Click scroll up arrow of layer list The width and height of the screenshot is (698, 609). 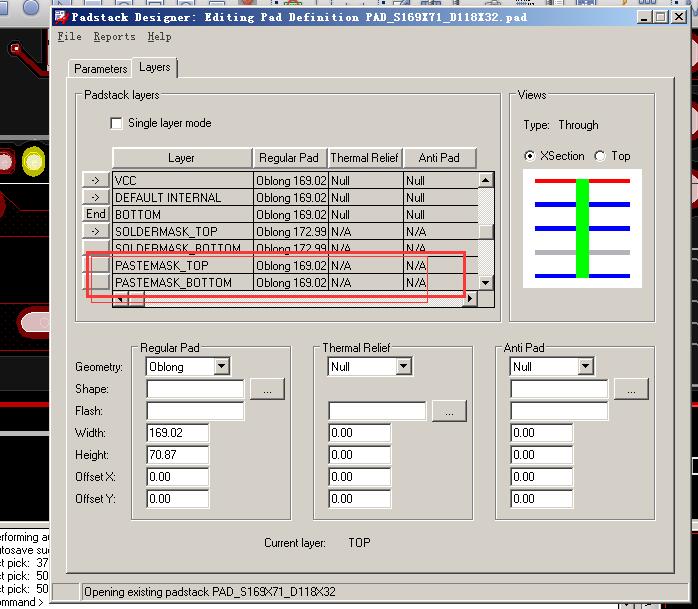(x=485, y=180)
